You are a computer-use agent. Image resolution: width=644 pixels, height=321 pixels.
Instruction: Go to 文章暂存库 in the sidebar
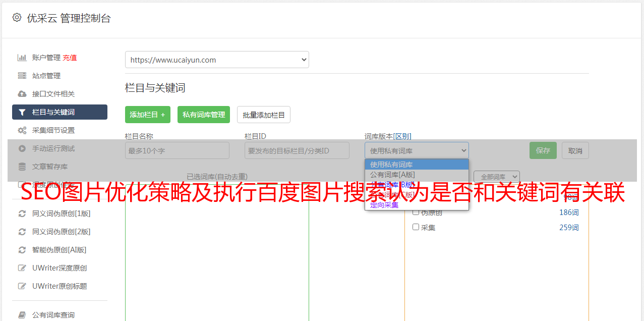[50, 167]
